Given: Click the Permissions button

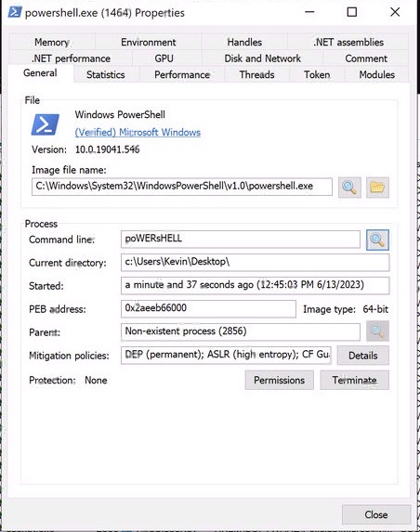Looking at the screenshot, I should pyautogui.click(x=279, y=380).
